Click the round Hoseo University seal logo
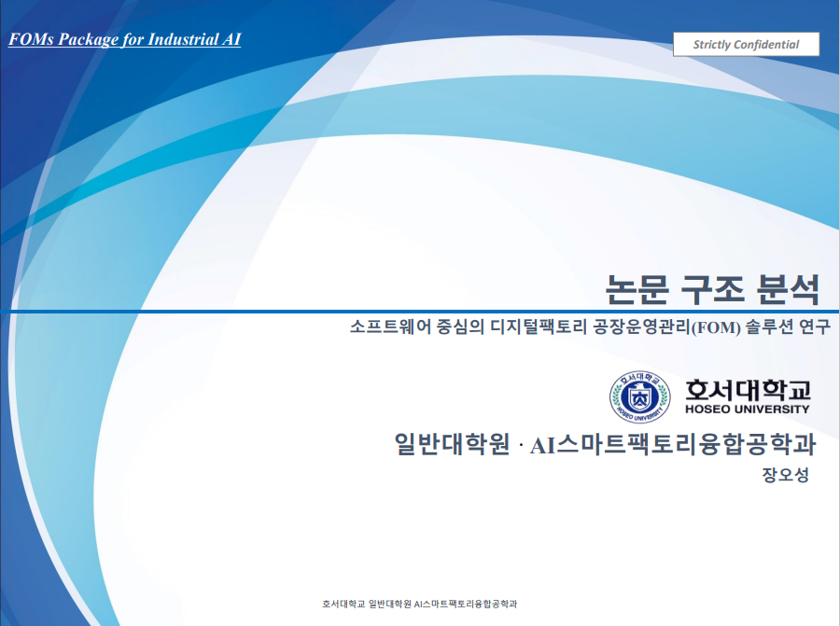Screen dimensions: 840x626 tap(639, 396)
